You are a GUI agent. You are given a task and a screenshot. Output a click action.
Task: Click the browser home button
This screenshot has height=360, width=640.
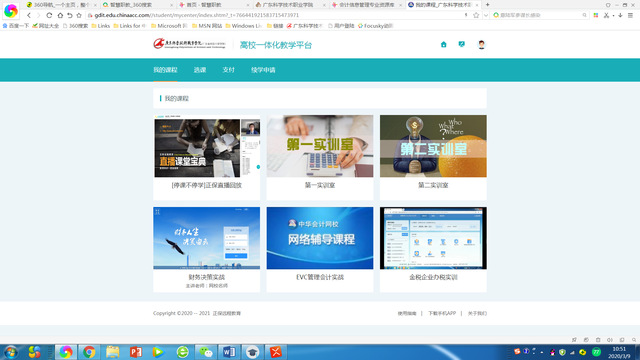pos(60,15)
